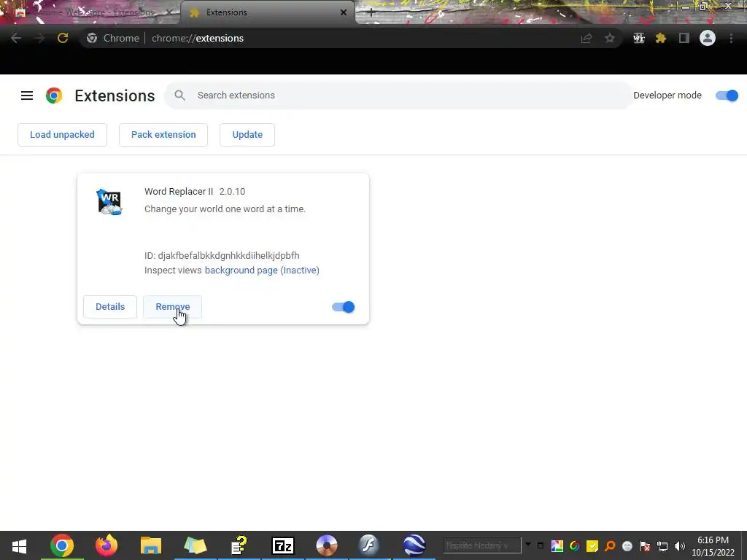Open the green sticky notes taskbar icon
Viewport: 747px width, 560px height.
coord(195,545)
